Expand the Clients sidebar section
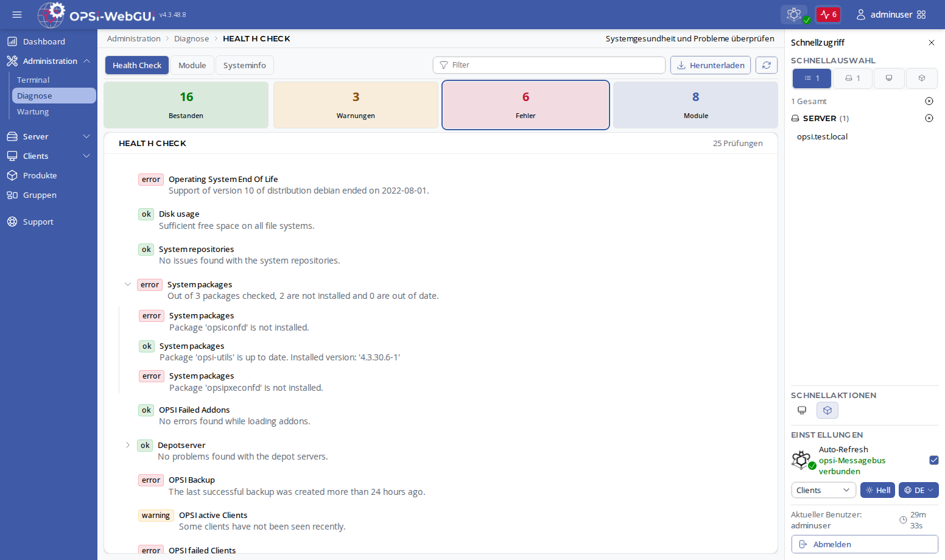 pos(49,156)
